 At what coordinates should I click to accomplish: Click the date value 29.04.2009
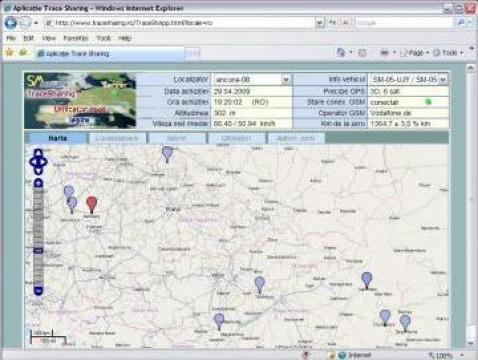click(232, 91)
